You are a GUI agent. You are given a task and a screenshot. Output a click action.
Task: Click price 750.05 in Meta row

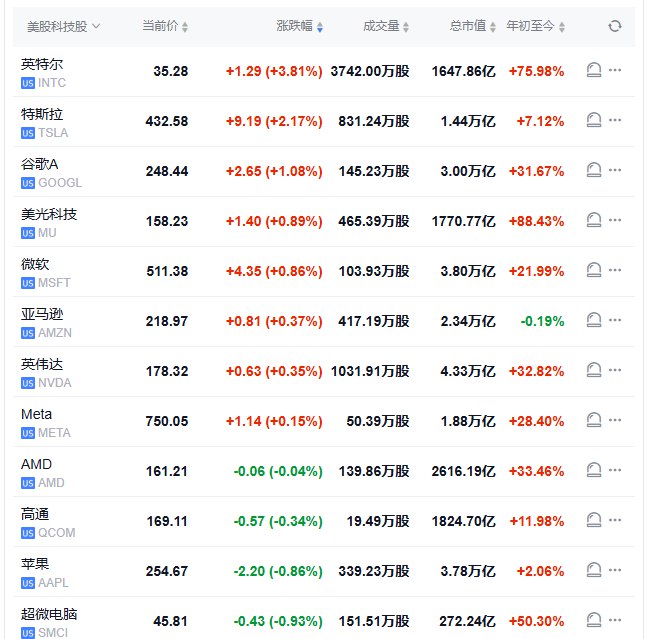click(167, 422)
